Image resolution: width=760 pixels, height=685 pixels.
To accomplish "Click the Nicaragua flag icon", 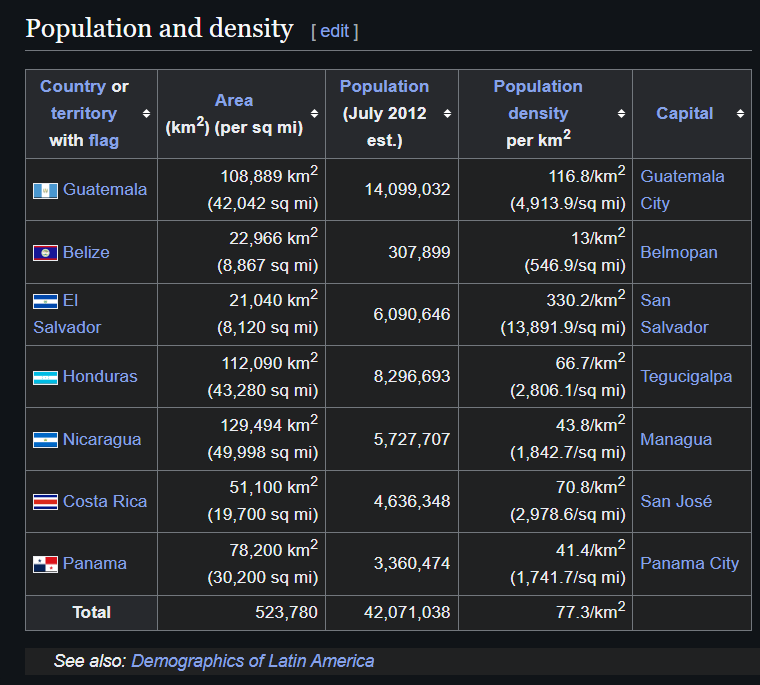I will [x=45, y=440].
